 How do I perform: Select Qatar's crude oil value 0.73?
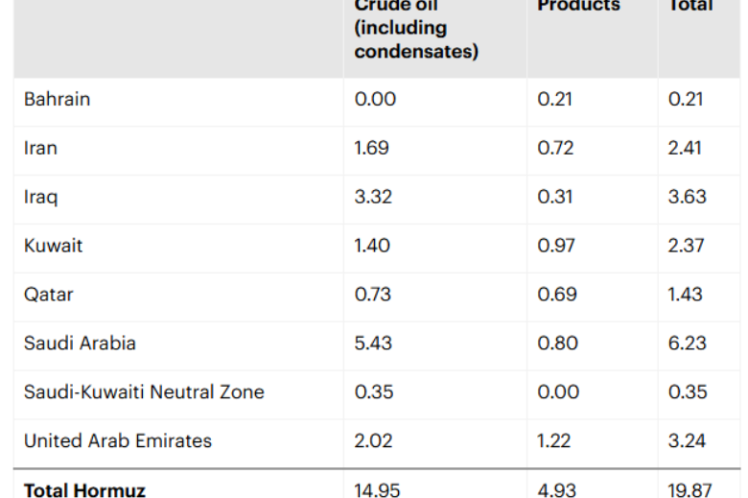(x=372, y=295)
